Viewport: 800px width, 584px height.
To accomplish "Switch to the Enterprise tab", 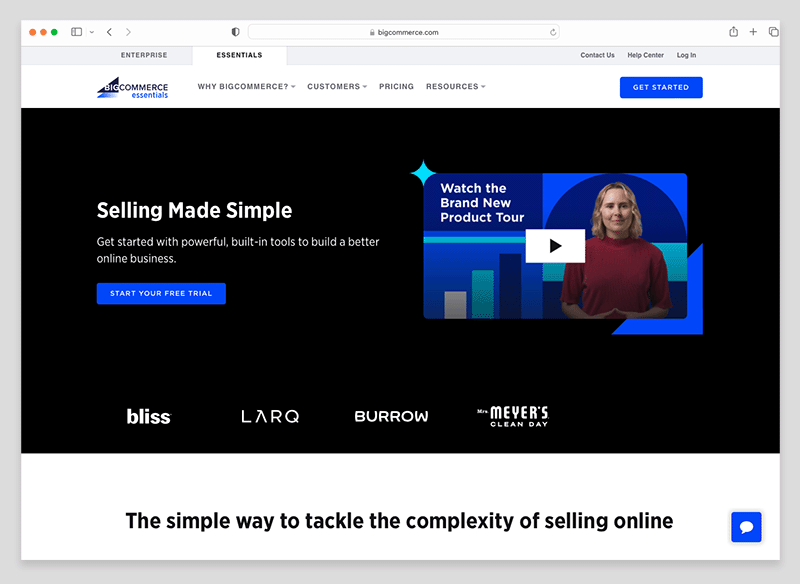I will pos(144,55).
